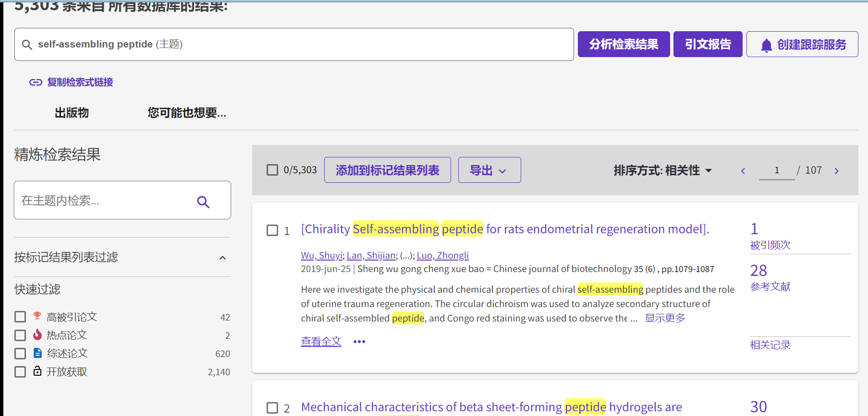This screenshot has height=416, width=868.
Task: Click the 2,140 open access count
Action: click(219, 372)
